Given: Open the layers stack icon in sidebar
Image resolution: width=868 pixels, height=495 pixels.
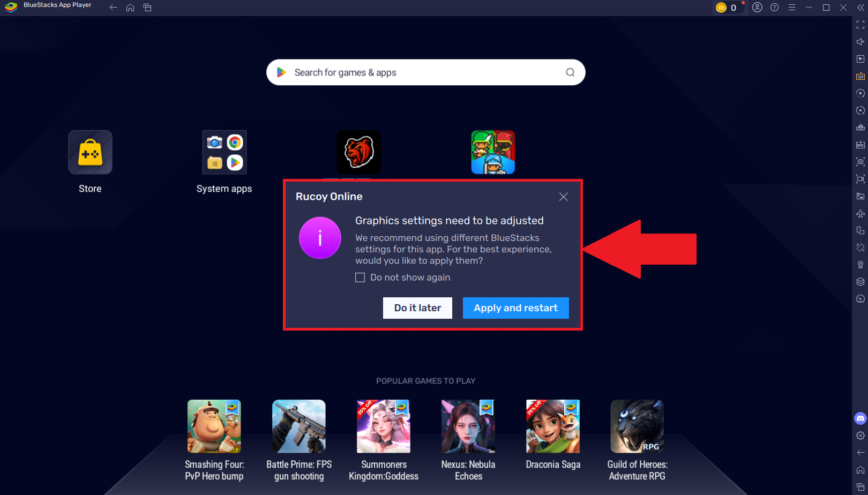Looking at the screenshot, I should [x=860, y=282].
